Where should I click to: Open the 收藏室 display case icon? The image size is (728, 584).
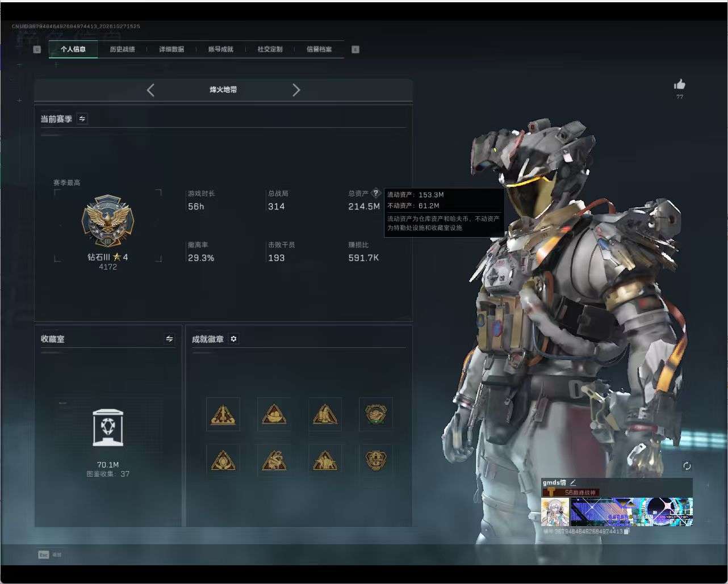pyautogui.click(x=108, y=427)
